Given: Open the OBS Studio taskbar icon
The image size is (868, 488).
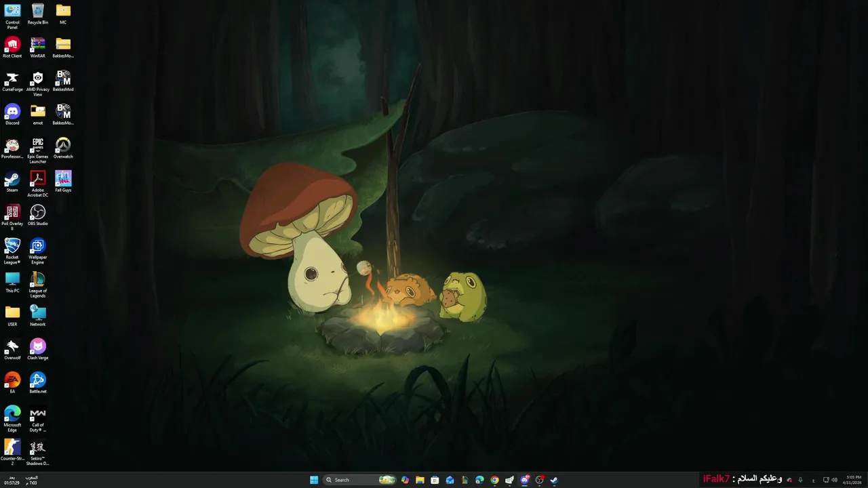Looking at the screenshot, I should pyautogui.click(x=540, y=480).
